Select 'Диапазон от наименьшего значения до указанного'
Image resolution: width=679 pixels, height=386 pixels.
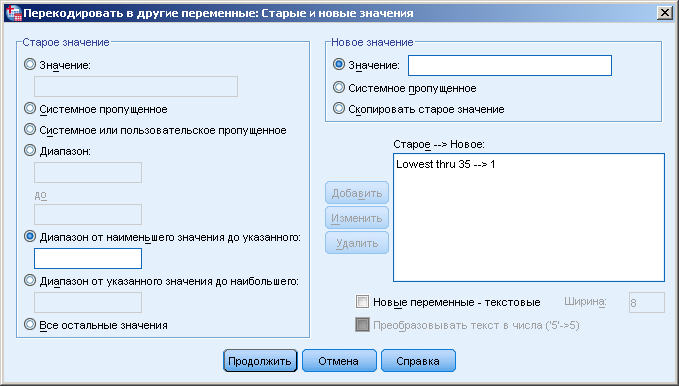[30, 237]
